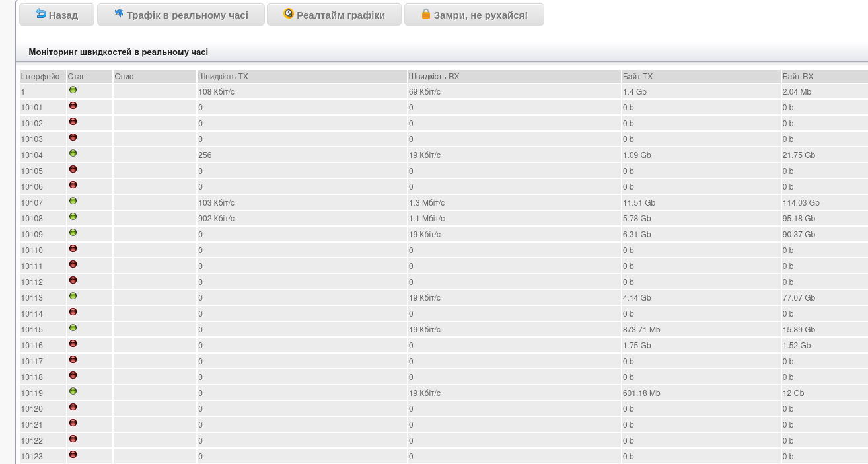The image size is (868, 464).
Task: Select interface 10108 row number
Action: [x=32, y=219]
